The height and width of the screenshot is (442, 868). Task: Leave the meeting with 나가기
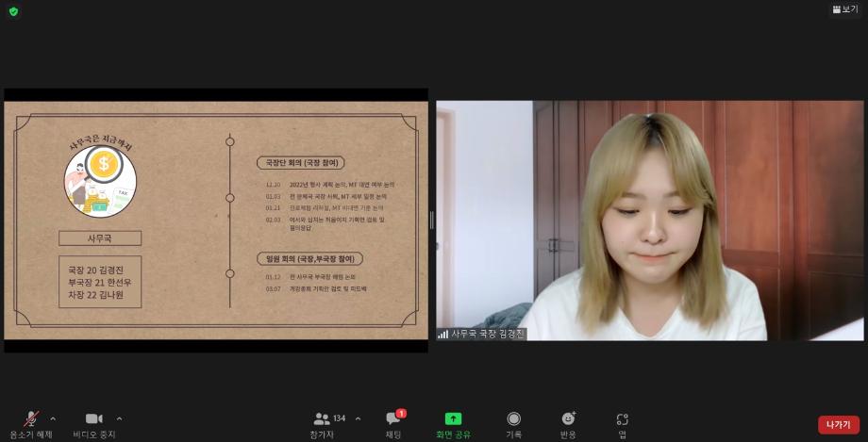838,425
